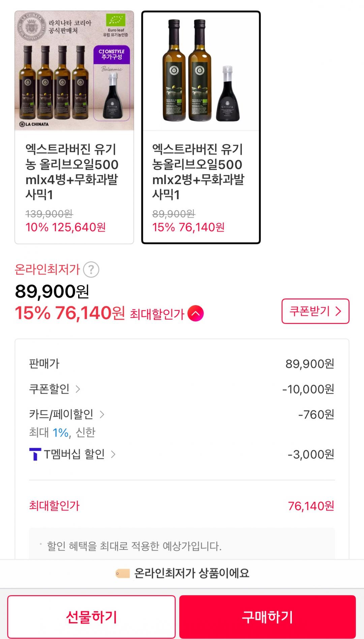Viewport: 364px width, 639px height.
Task: Click the 4-bottle product thumbnail image
Action: (74, 71)
